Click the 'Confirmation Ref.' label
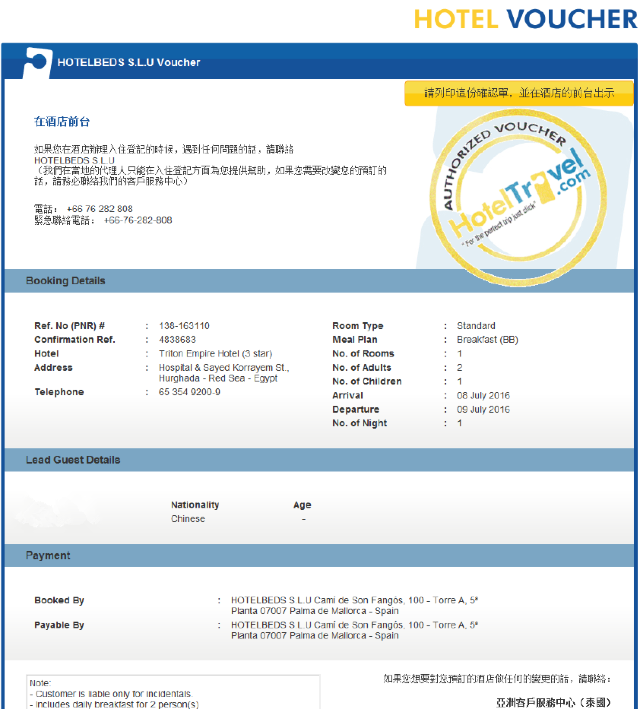Image resolution: width=640 pixels, height=709 pixels. (x=75, y=340)
